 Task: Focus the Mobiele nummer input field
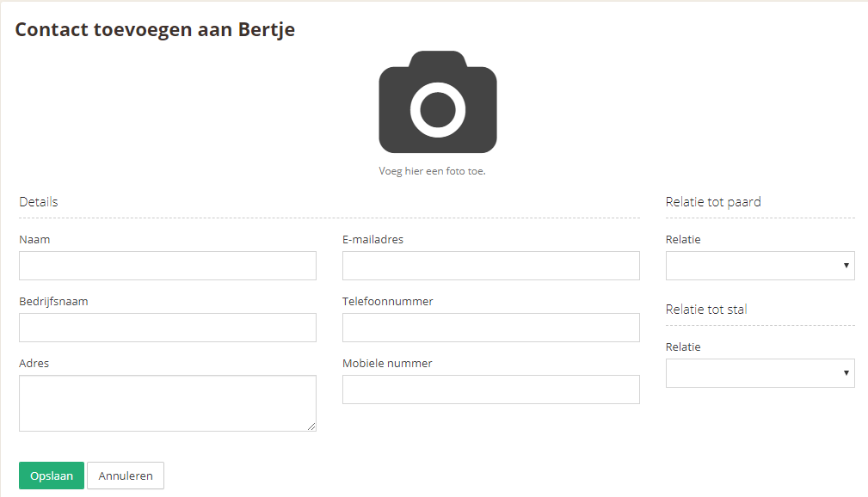click(x=491, y=390)
